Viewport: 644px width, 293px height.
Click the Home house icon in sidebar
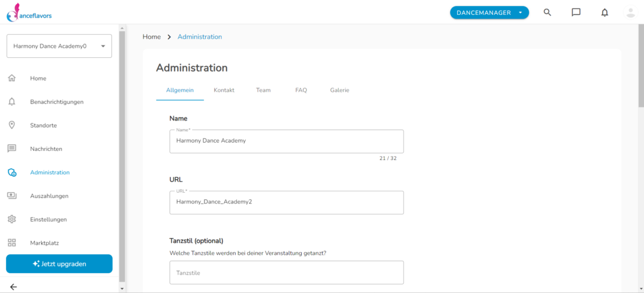(x=12, y=78)
